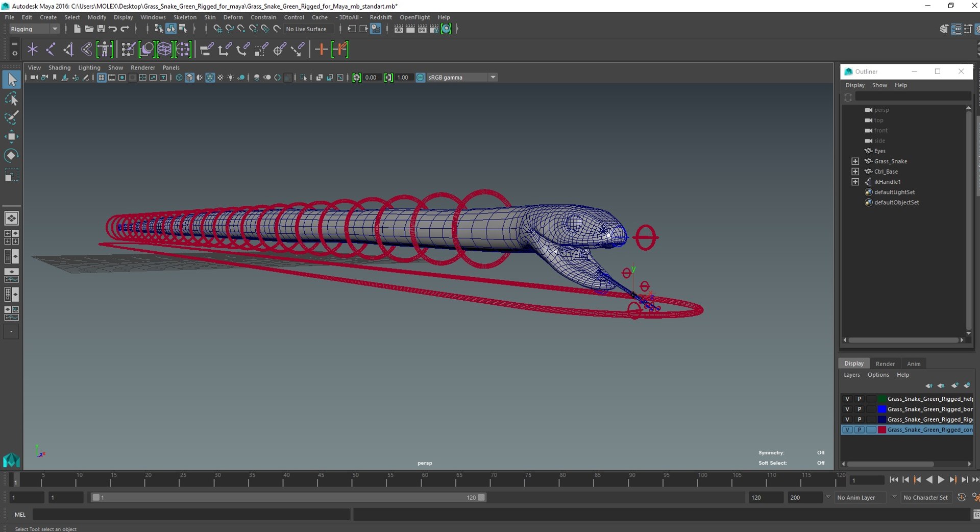Viewport: 980px width, 532px height.
Task: Click the Create Locator shelf icon
Action: [x=33, y=50]
